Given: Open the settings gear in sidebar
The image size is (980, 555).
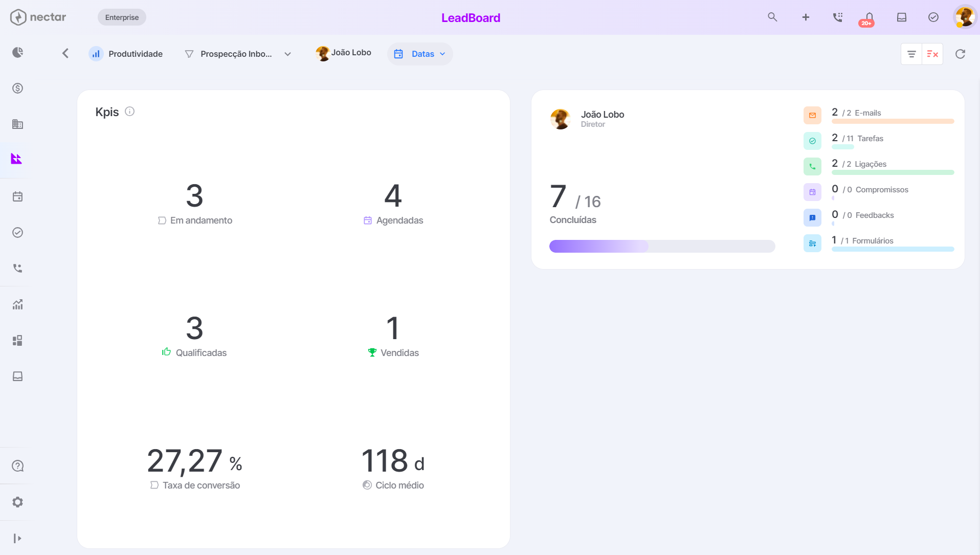Looking at the screenshot, I should [18, 502].
